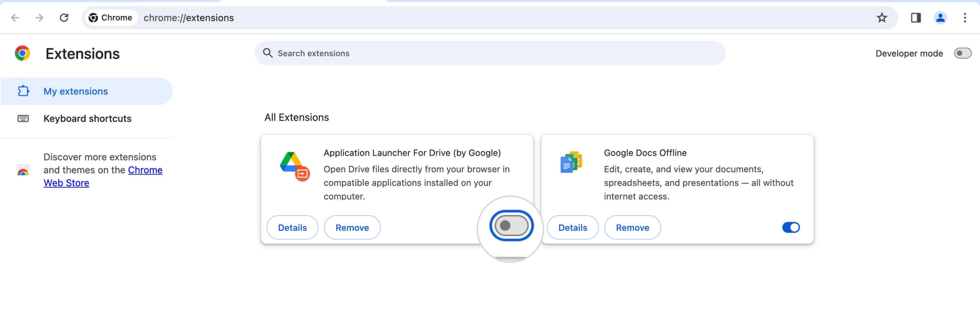Open the side panel icon
Image resolution: width=980 pixels, height=320 pixels.
[916, 18]
